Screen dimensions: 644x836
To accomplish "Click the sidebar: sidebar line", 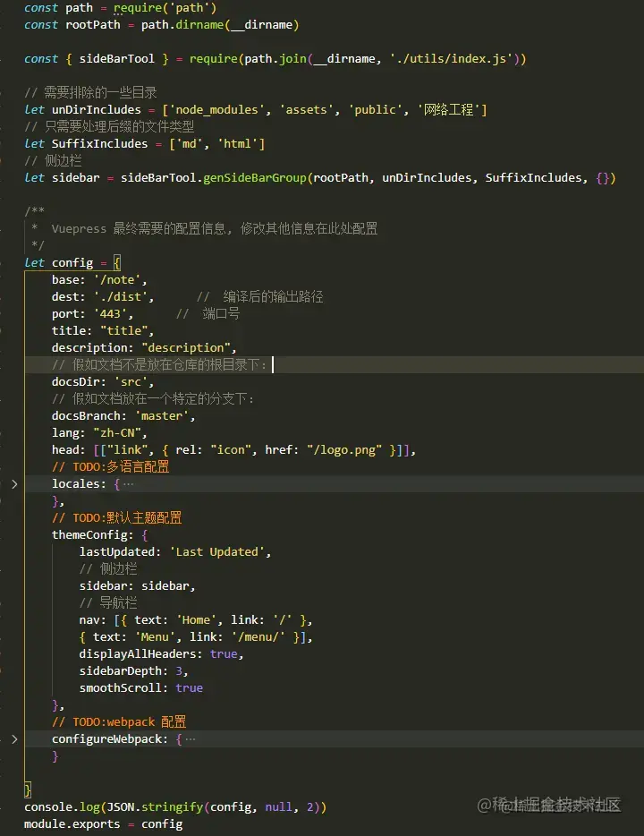I will [137, 586].
